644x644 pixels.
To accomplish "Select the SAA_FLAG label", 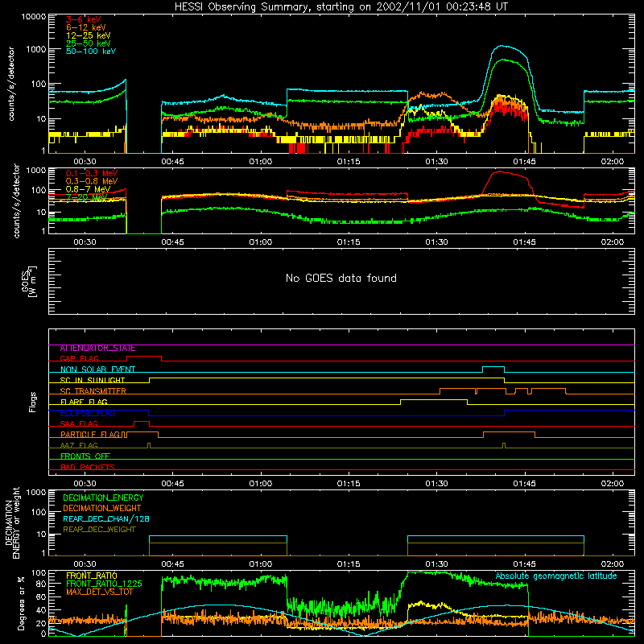I will [x=79, y=423].
